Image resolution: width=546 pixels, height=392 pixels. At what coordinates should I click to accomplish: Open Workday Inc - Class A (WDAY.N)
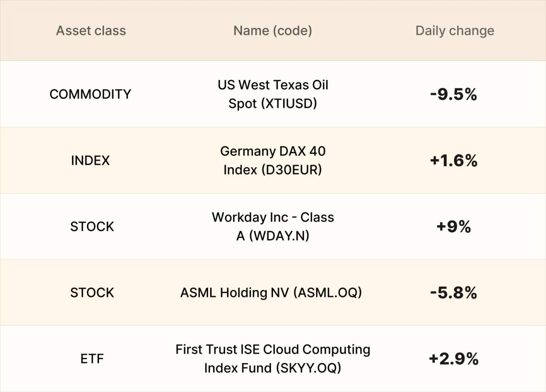click(273, 226)
